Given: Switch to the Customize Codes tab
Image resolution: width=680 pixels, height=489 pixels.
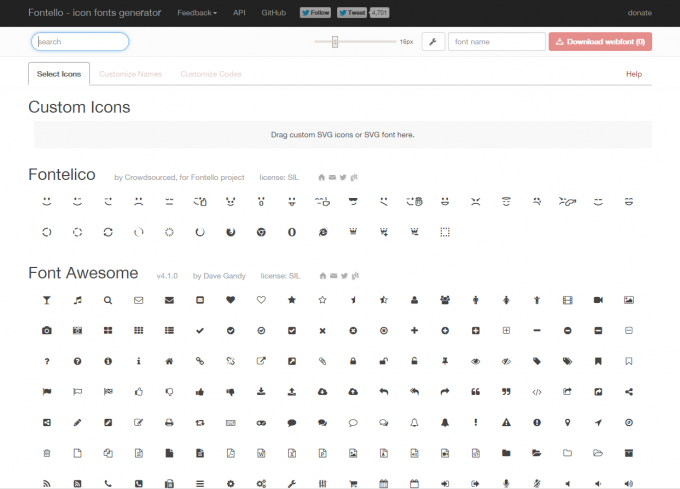Looking at the screenshot, I should (x=211, y=74).
